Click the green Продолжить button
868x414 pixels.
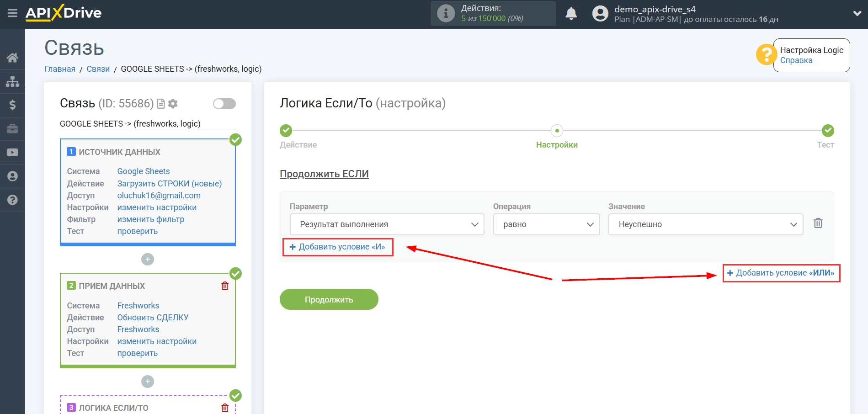pyautogui.click(x=329, y=299)
